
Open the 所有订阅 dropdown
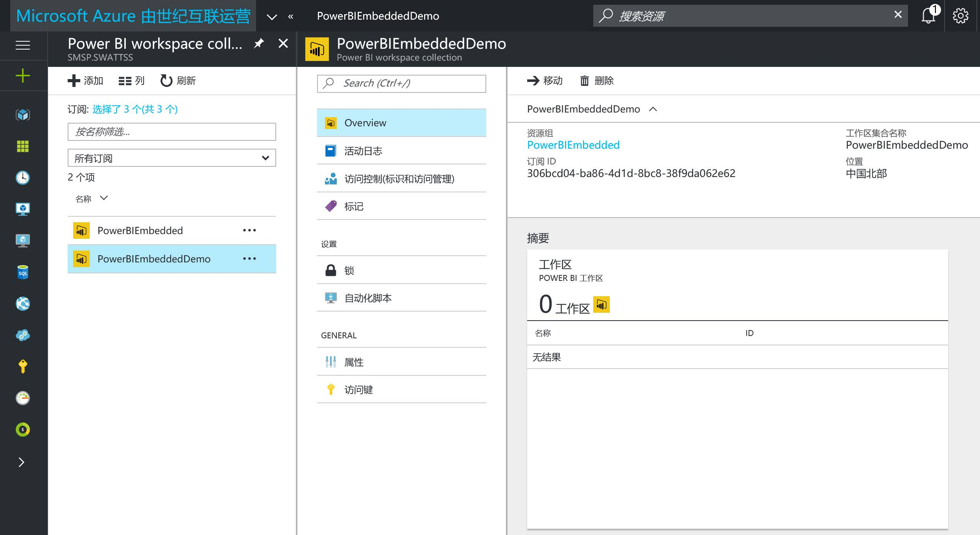[172, 158]
